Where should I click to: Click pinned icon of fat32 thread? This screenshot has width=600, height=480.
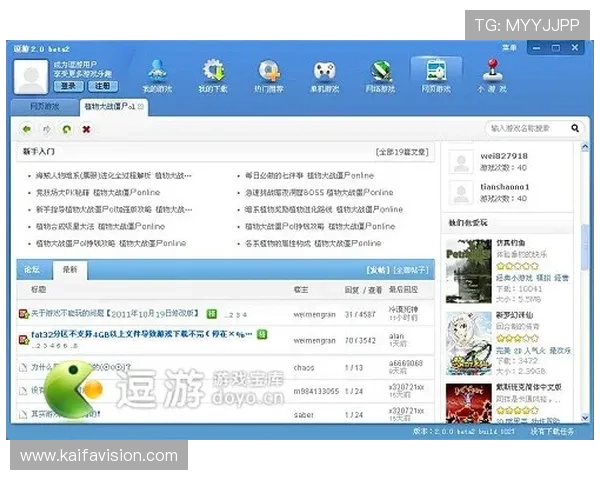[x=24, y=339]
